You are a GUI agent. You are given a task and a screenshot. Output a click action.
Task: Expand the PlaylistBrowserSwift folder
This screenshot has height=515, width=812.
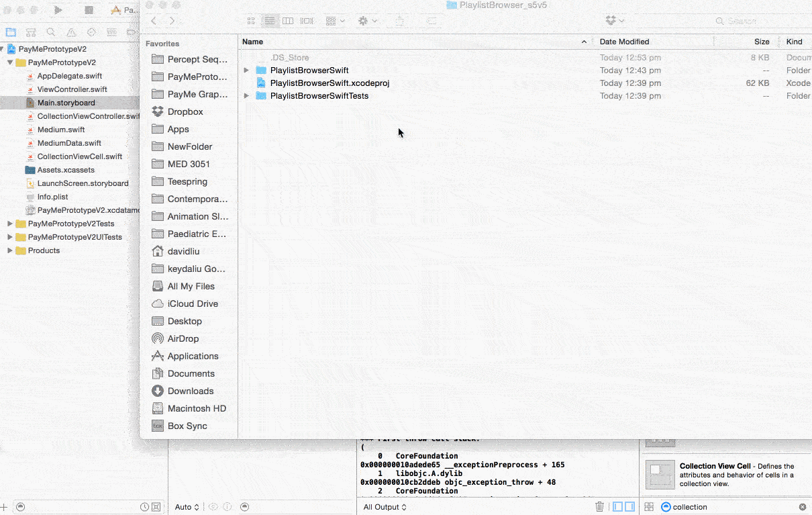point(246,71)
